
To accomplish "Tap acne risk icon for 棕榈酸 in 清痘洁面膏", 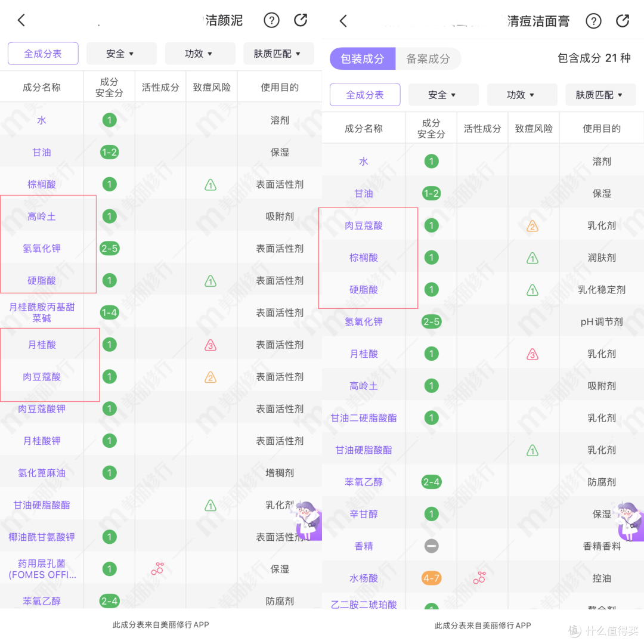I will click(x=532, y=258).
